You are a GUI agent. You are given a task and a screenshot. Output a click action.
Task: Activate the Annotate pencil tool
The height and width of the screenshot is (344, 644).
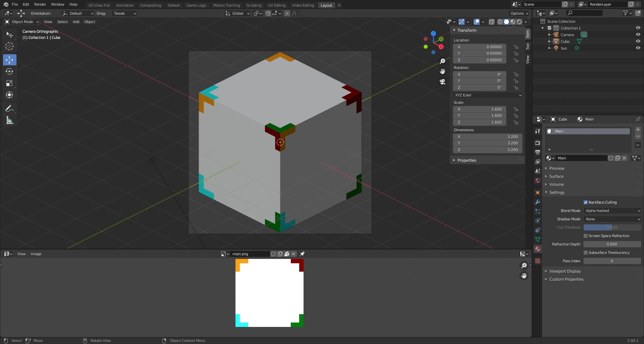coord(9,109)
